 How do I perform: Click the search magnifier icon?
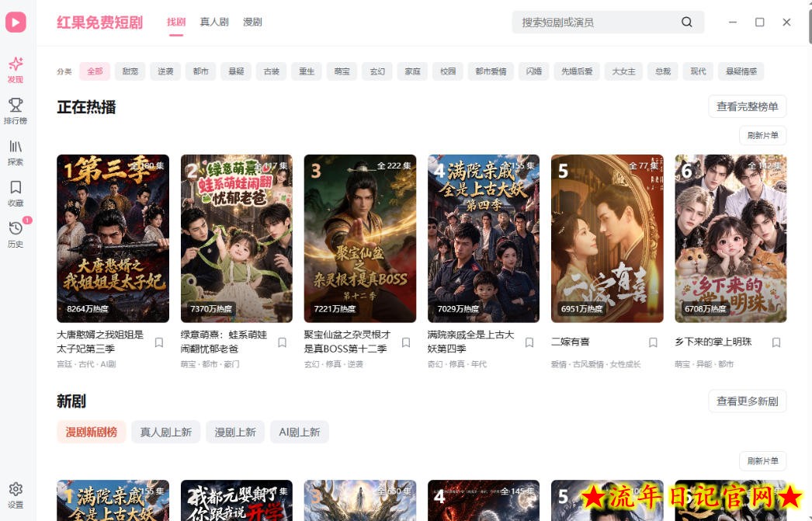click(x=687, y=23)
